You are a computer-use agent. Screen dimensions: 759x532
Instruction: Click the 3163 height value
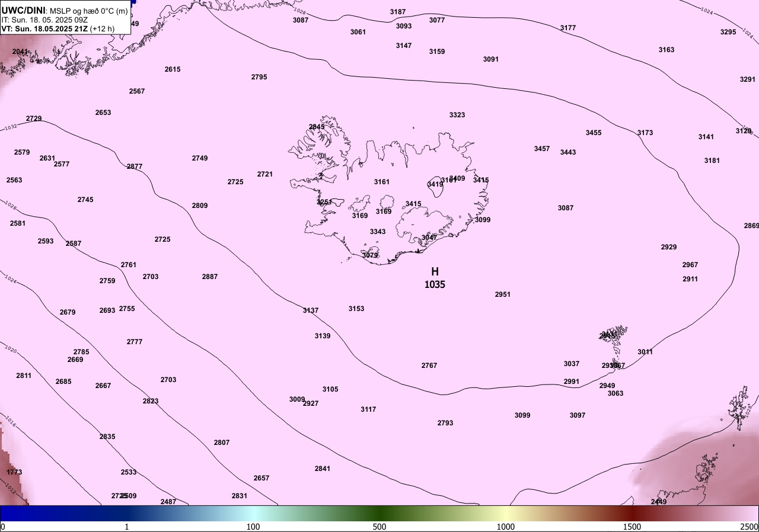click(x=666, y=50)
